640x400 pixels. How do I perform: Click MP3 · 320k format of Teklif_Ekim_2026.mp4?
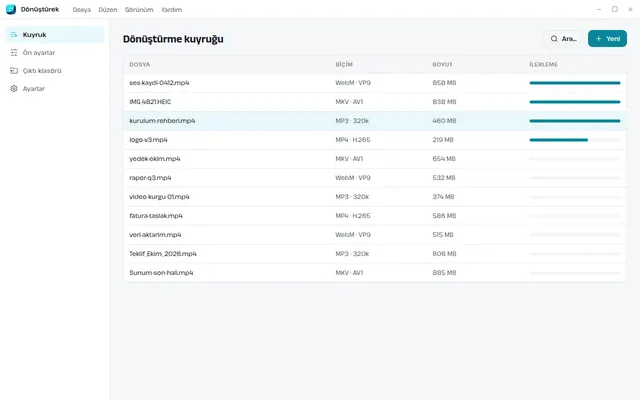coord(352,253)
